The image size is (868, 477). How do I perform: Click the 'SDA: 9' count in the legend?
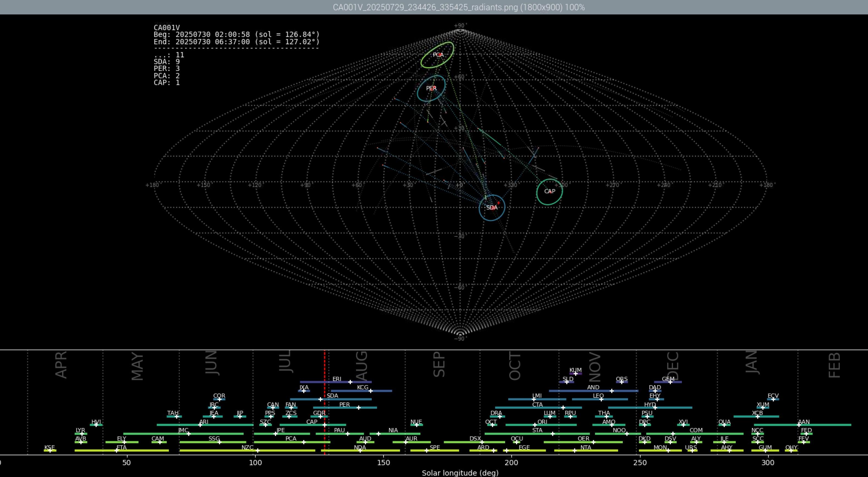(x=166, y=62)
